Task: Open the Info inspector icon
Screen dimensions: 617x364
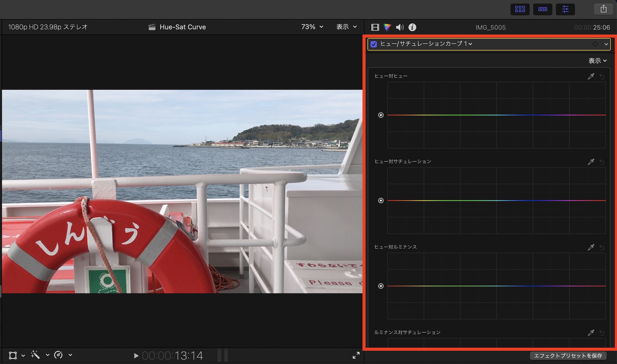Action: (x=412, y=27)
